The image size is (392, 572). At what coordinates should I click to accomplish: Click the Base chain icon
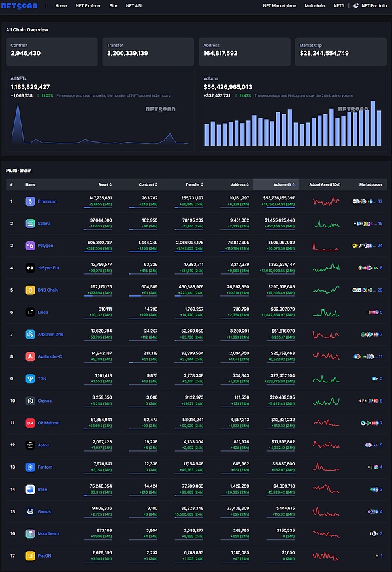point(30,489)
